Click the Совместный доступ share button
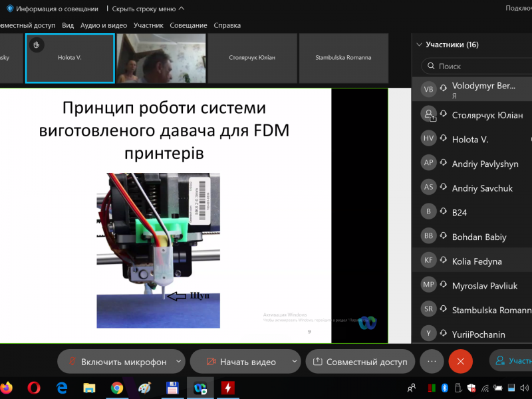 pyautogui.click(x=360, y=362)
